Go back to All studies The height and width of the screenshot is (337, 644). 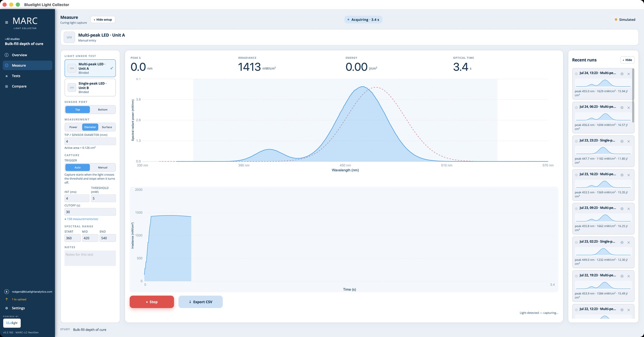point(12,39)
